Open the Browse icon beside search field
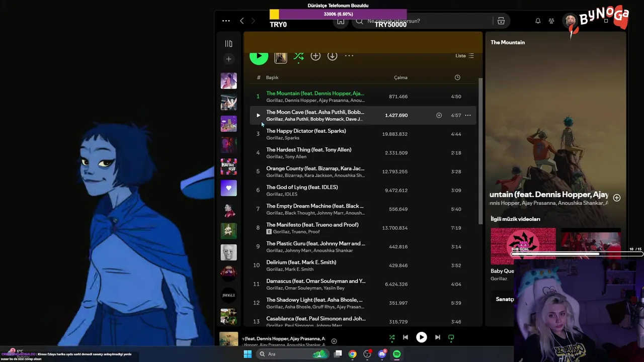Viewport: 644px width, 362px height. [x=501, y=21]
